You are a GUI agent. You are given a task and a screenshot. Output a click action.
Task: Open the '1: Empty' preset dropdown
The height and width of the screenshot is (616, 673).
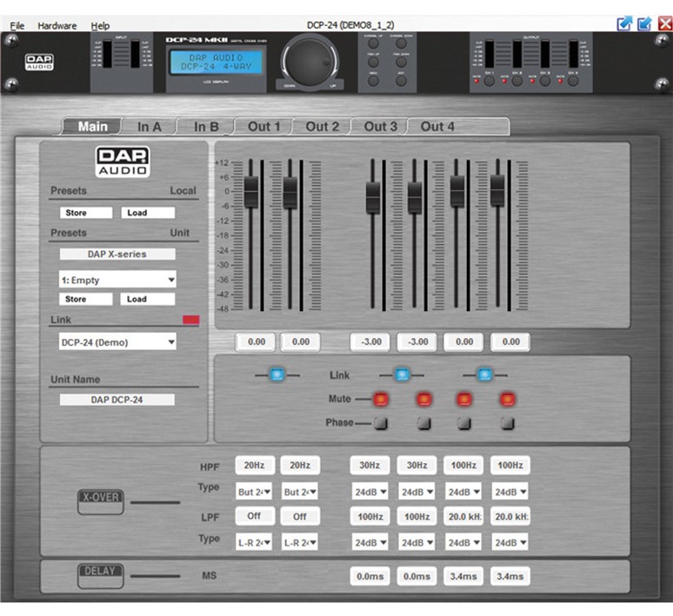117,280
